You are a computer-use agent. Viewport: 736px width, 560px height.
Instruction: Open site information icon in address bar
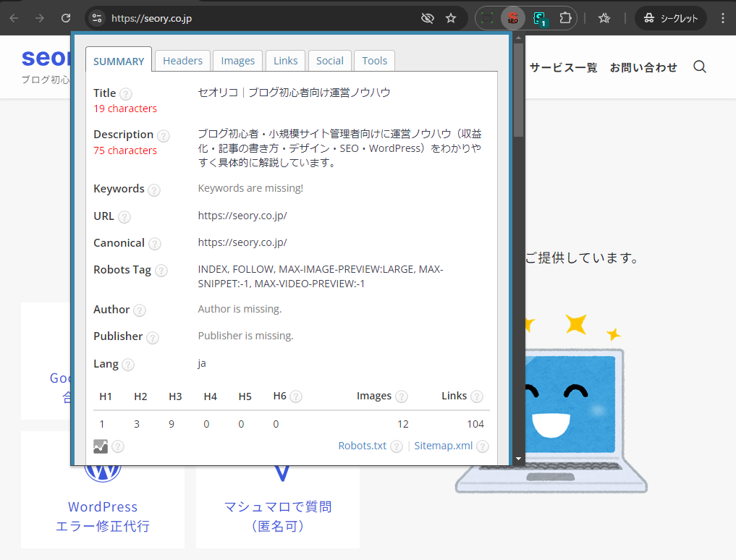pos(97,18)
